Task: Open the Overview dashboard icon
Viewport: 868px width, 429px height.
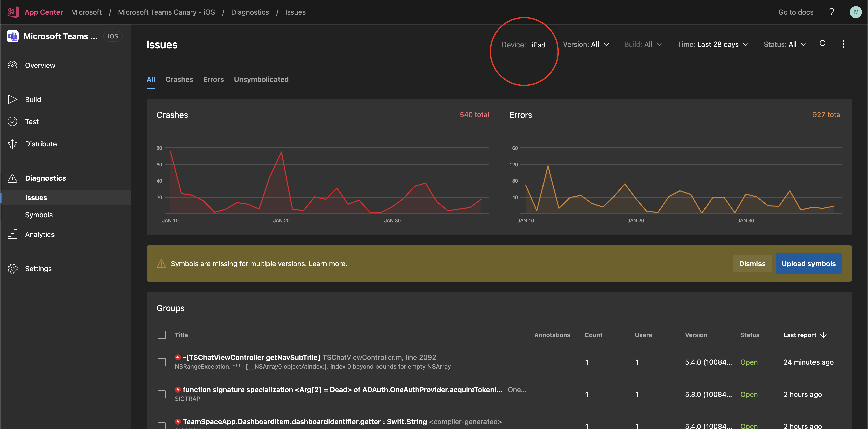Action: (x=13, y=65)
